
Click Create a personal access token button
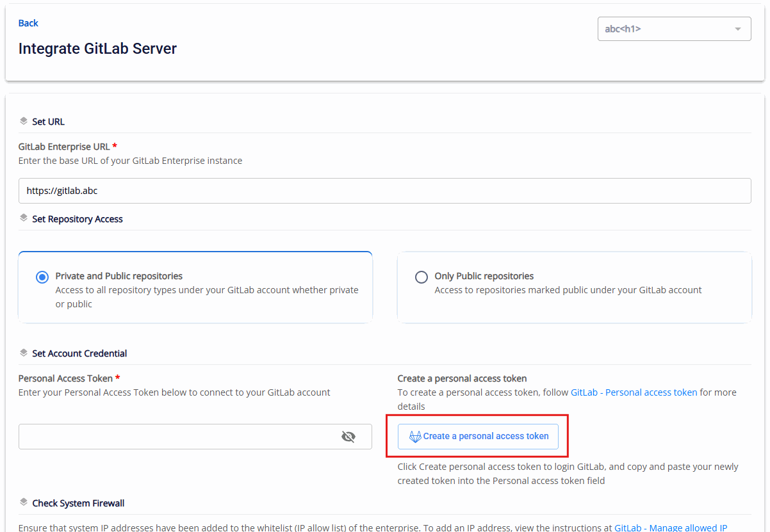(478, 436)
